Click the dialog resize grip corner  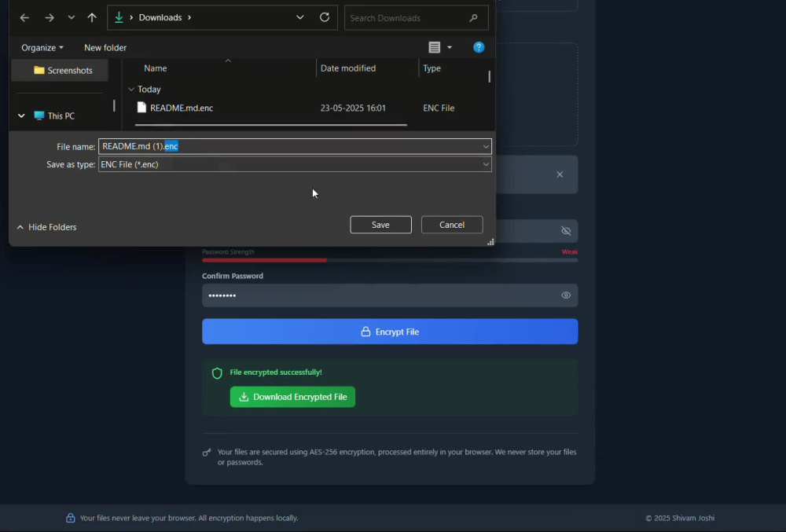tap(490, 242)
